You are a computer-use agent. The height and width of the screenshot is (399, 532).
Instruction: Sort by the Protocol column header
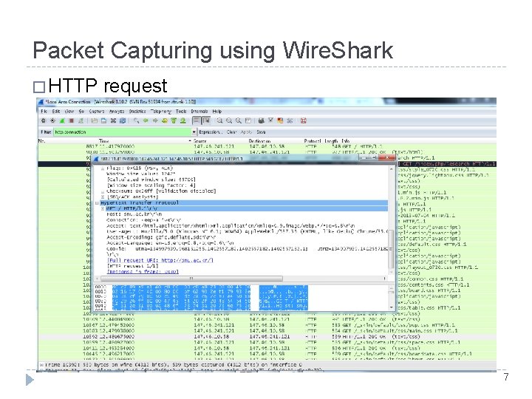(x=313, y=141)
